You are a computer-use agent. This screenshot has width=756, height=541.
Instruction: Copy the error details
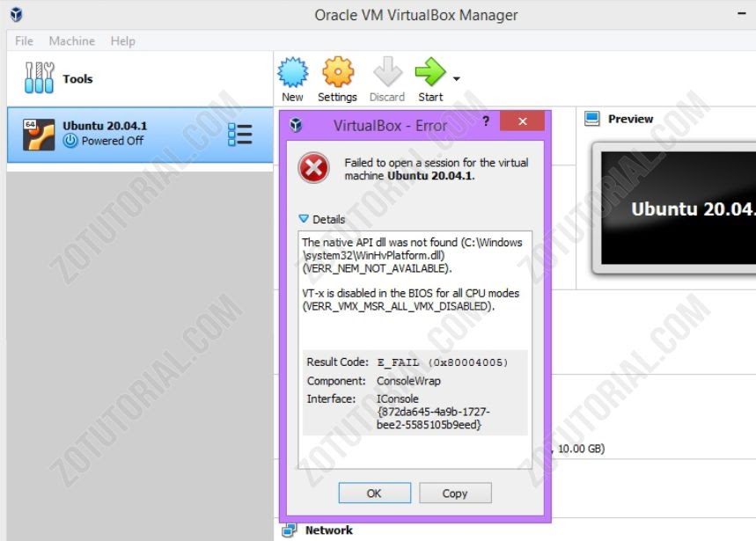455,493
